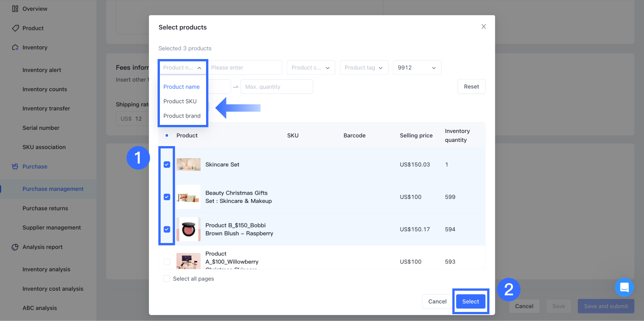Expand the Product tag dropdown
The height and width of the screenshot is (321, 644).
364,68
